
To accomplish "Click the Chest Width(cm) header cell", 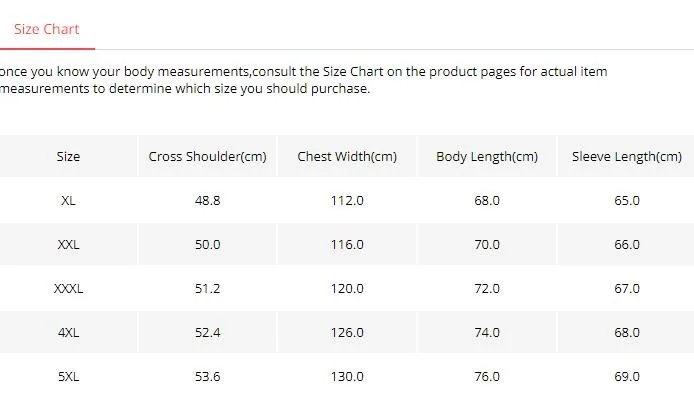I will 347,156.
